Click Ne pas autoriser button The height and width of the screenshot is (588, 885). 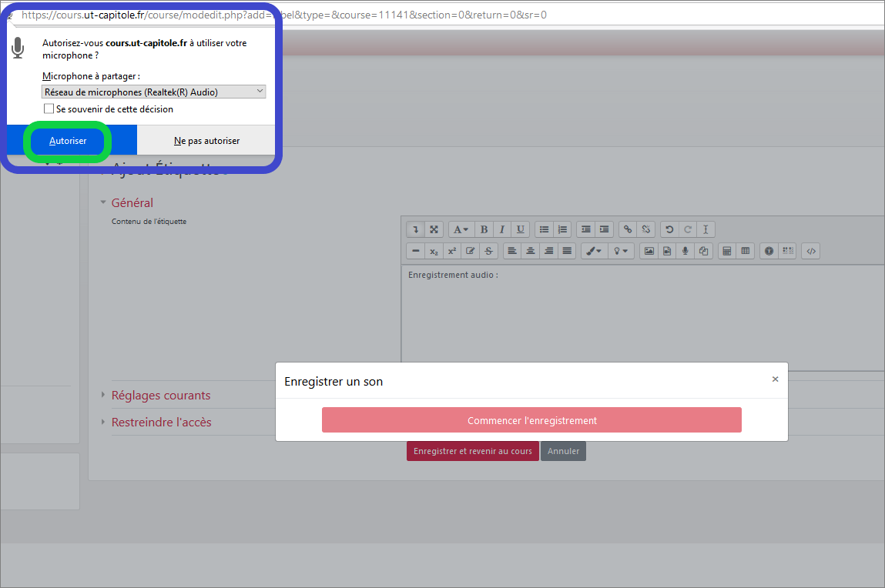click(x=206, y=141)
